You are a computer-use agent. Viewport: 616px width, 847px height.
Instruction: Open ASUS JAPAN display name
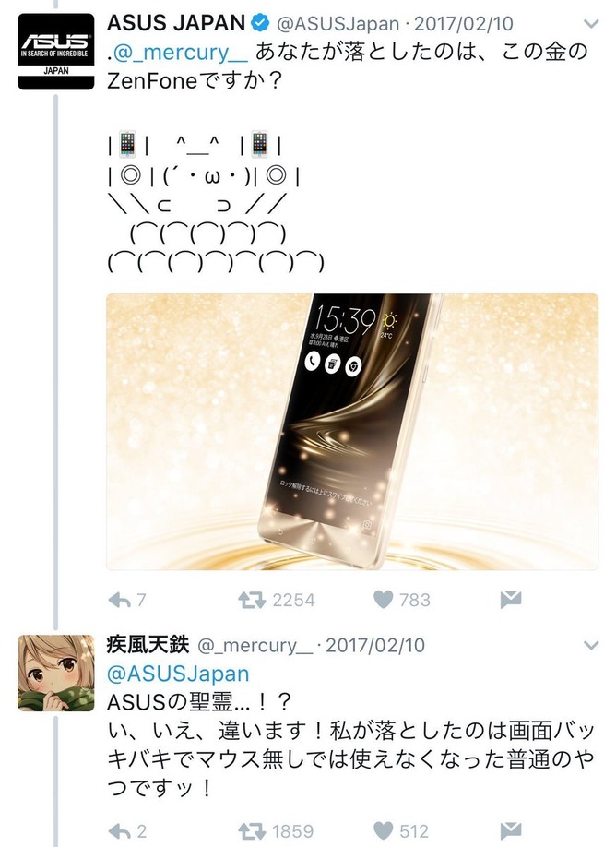(x=176, y=23)
